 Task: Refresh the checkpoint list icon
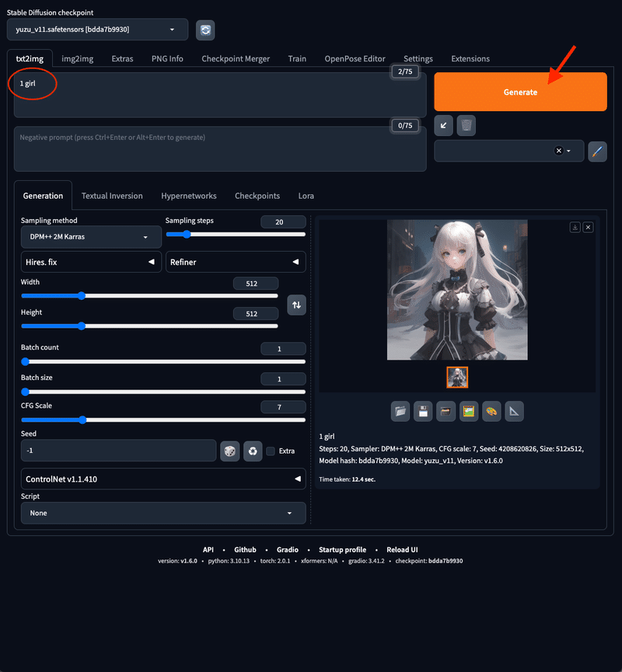205,30
